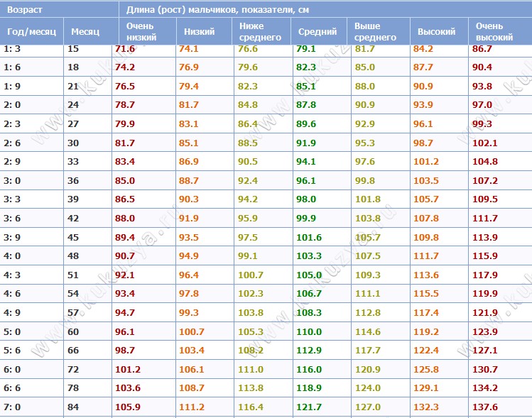This screenshot has height=418, width=532.
Task: Click the 'Возраст' header cell
Action: tap(59, 9)
